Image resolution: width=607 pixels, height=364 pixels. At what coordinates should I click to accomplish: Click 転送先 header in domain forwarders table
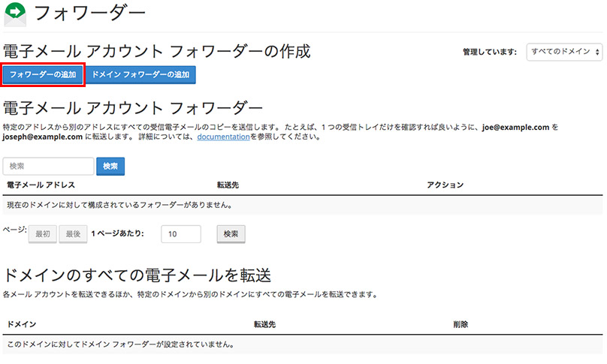pyautogui.click(x=264, y=324)
